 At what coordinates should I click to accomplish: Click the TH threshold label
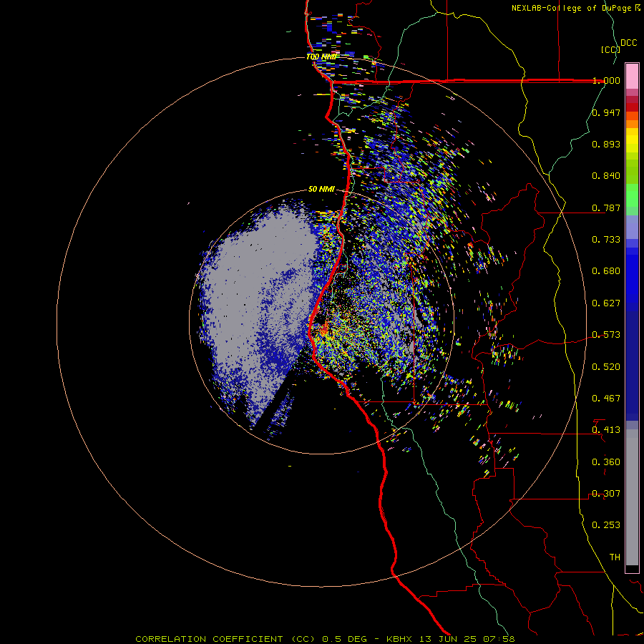(x=615, y=557)
